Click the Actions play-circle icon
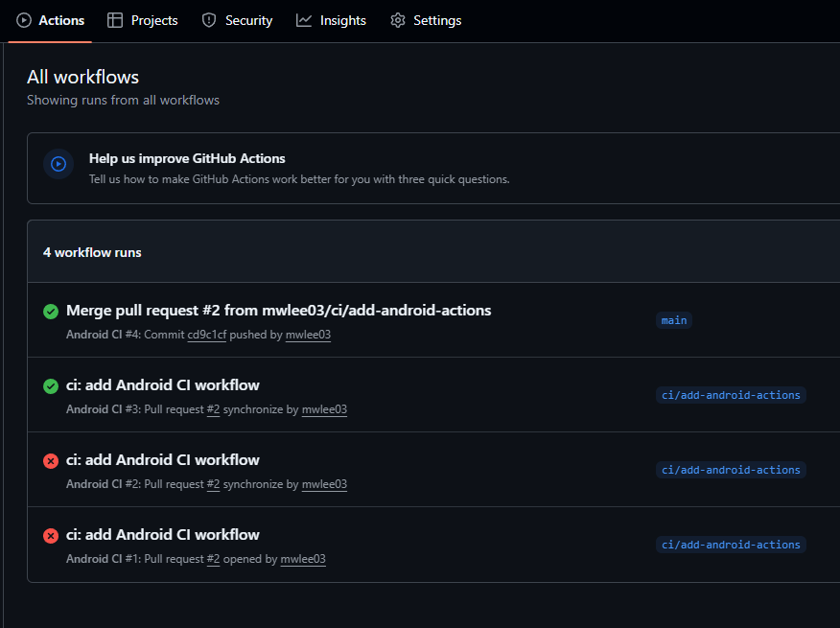This screenshot has height=628, width=840. 24,20
